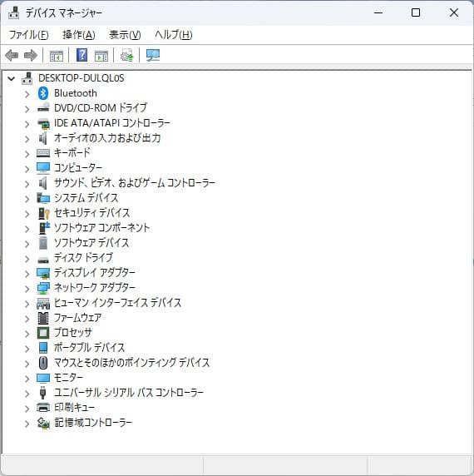Select the 印刷キュー label

tap(74, 408)
